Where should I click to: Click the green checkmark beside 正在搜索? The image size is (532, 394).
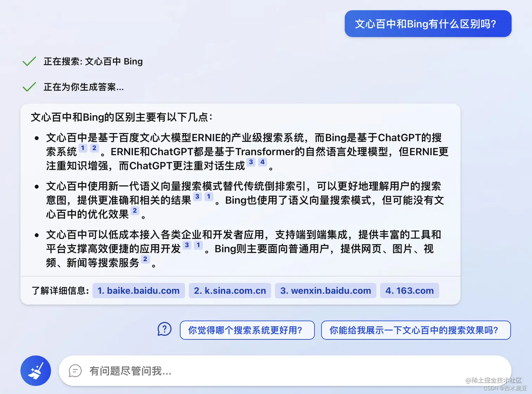[x=29, y=61]
